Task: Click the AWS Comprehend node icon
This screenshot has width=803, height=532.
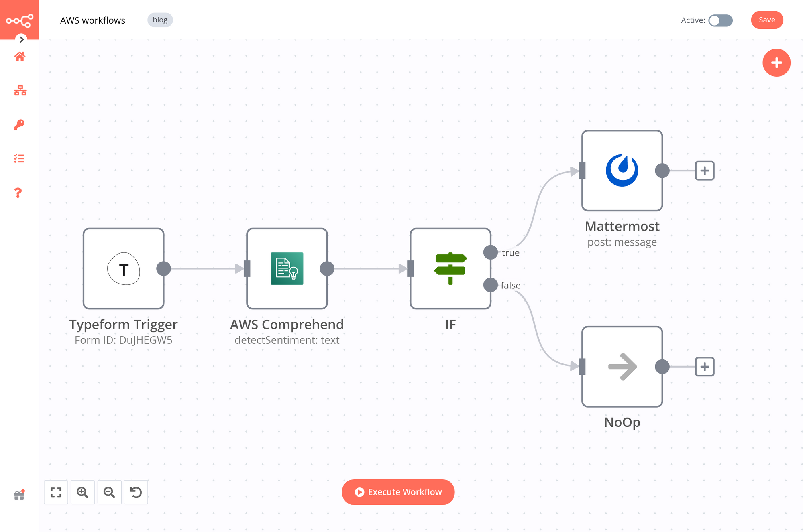Action: (287, 268)
